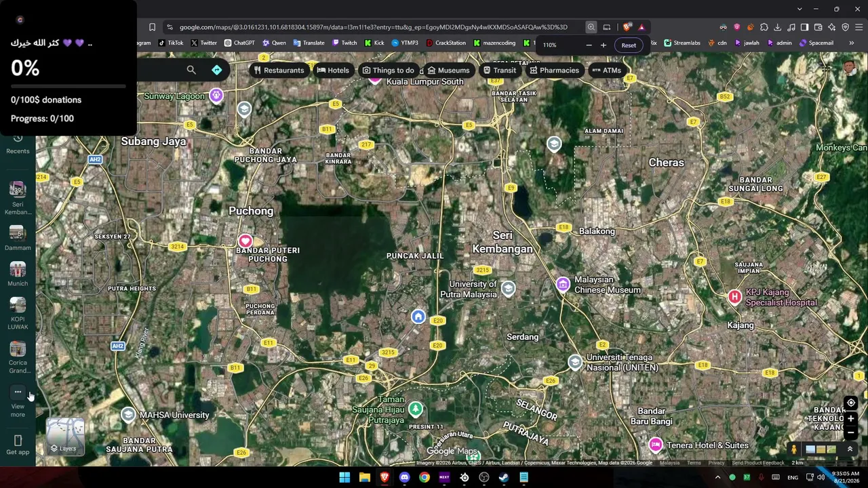Viewport: 868px width, 488px height.
Task: Open the Terms link in map footer
Action: click(694, 463)
